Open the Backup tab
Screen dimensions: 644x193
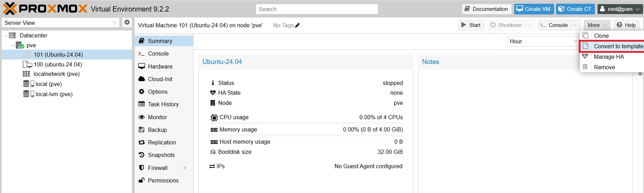(x=164, y=130)
